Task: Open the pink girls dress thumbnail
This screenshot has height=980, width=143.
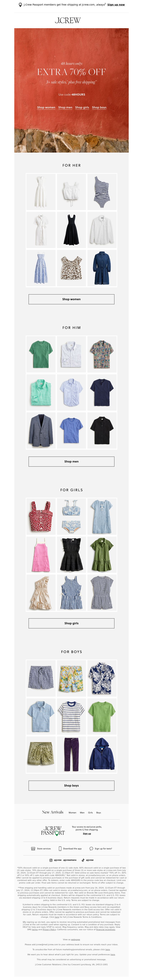Action: pos(41,554)
